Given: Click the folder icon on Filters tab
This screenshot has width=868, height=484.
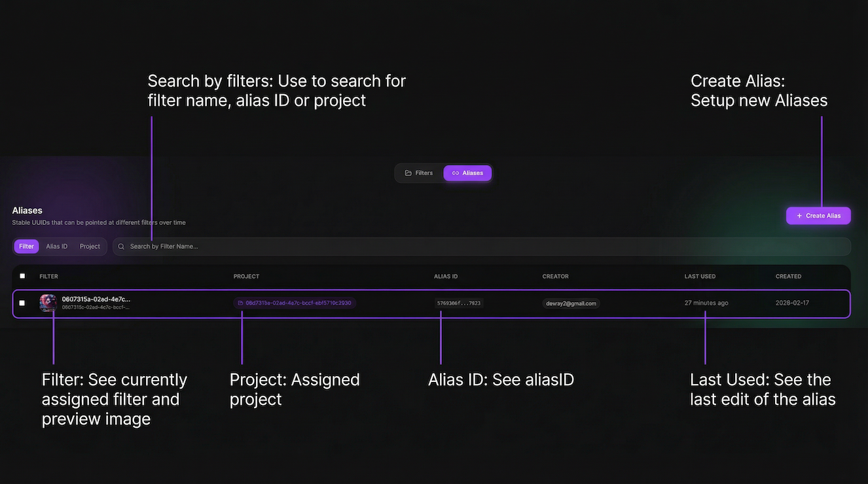Looking at the screenshot, I should click(408, 173).
